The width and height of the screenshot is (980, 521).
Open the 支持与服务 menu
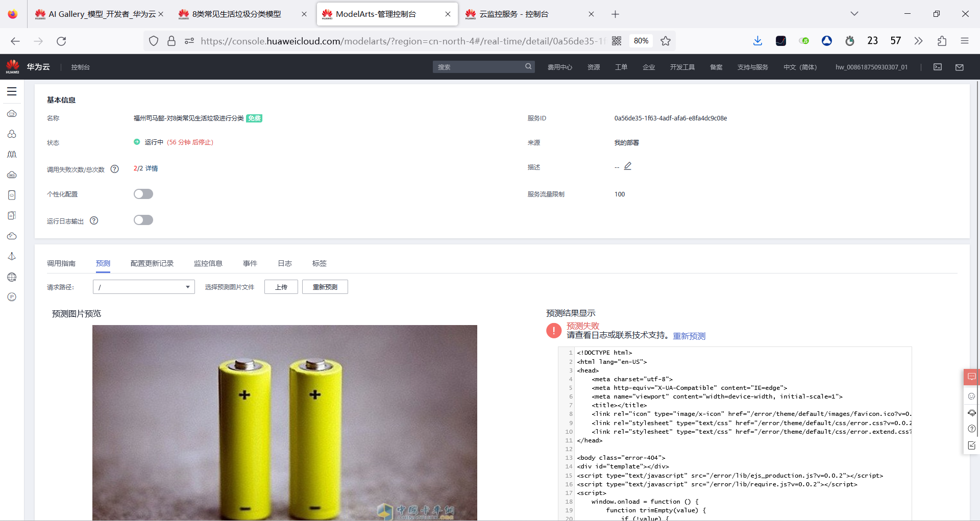[x=752, y=67]
